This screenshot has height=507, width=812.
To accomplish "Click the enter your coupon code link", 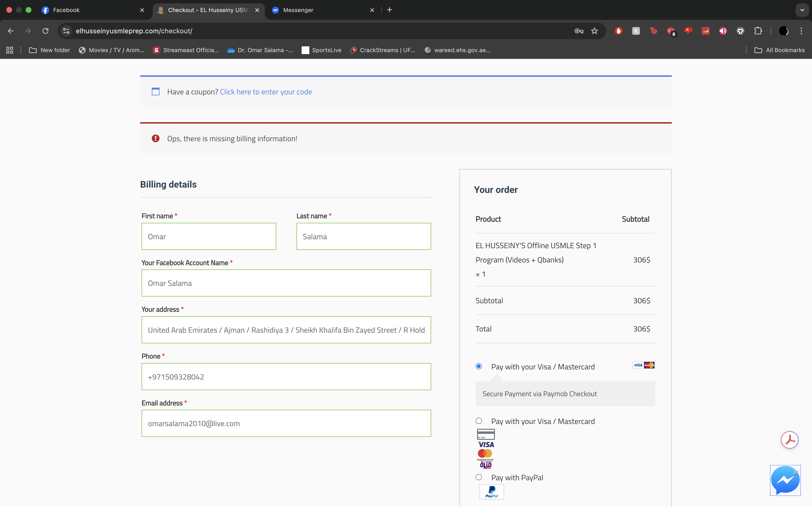I will (266, 92).
